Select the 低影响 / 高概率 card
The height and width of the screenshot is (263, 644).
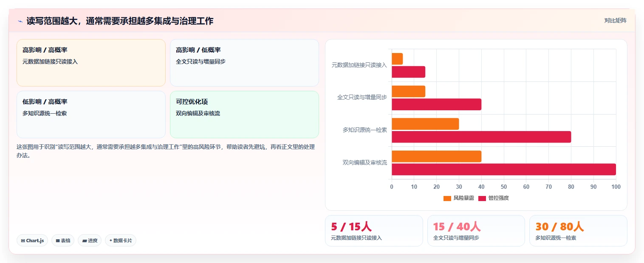coord(91,115)
